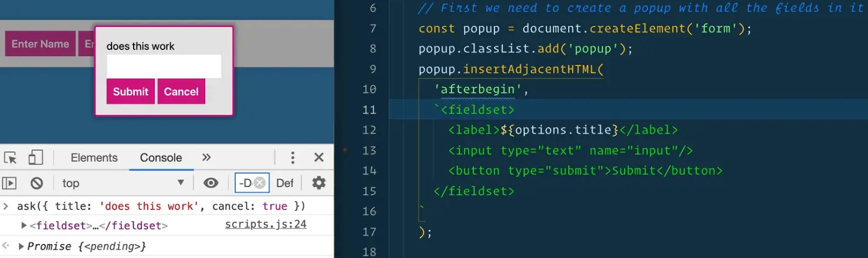868x258 pixels.
Task: Open the scripts.js:24 source link
Action: [265, 225]
